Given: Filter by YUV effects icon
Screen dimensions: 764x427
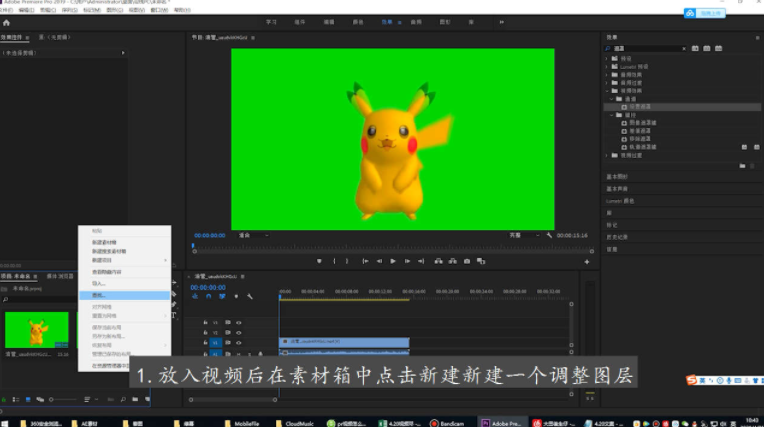Looking at the screenshot, I should (718, 48).
